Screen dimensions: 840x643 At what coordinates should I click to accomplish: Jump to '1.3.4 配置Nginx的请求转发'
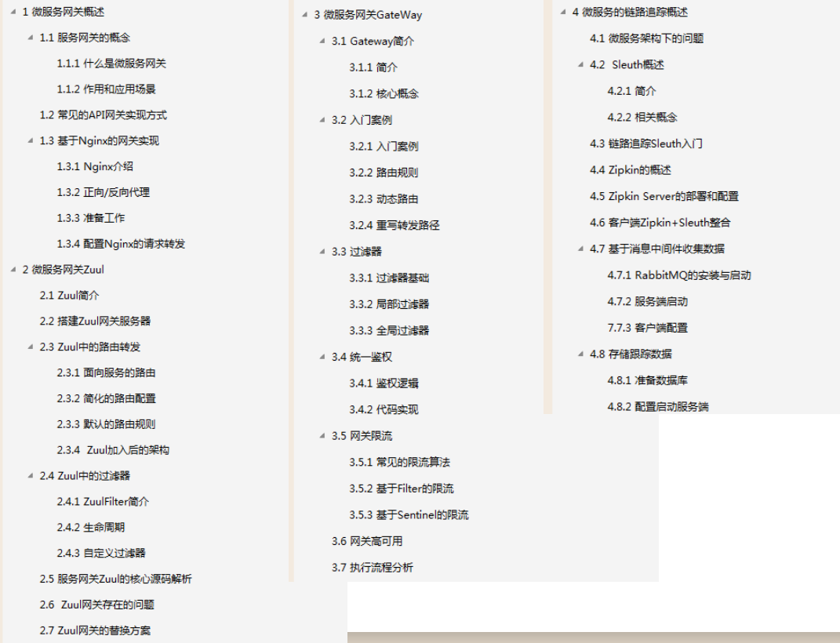coord(121,244)
